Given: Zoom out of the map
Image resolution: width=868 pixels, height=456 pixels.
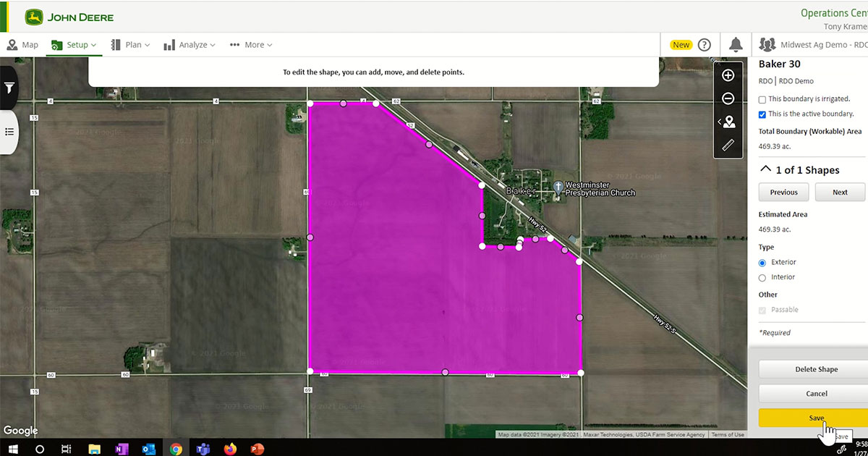Looking at the screenshot, I should coord(728,98).
